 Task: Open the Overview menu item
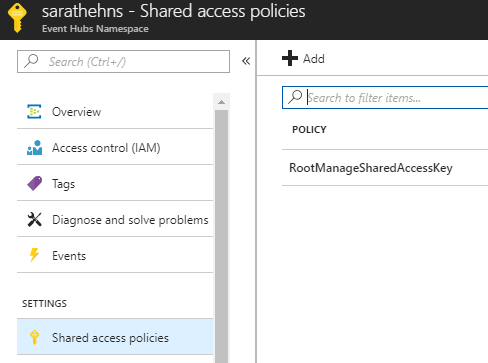tap(115, 112)
